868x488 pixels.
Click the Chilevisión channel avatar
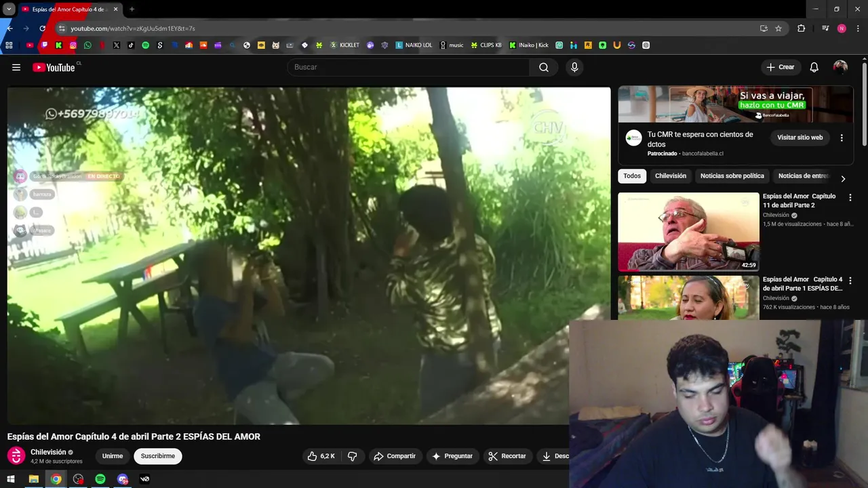coord(16,456)
